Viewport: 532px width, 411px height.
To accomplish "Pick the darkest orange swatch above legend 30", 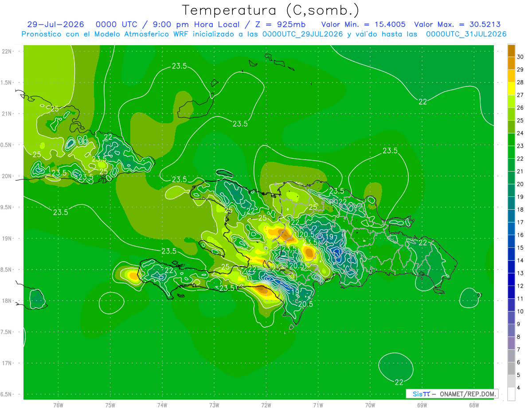I will point(511,51).
